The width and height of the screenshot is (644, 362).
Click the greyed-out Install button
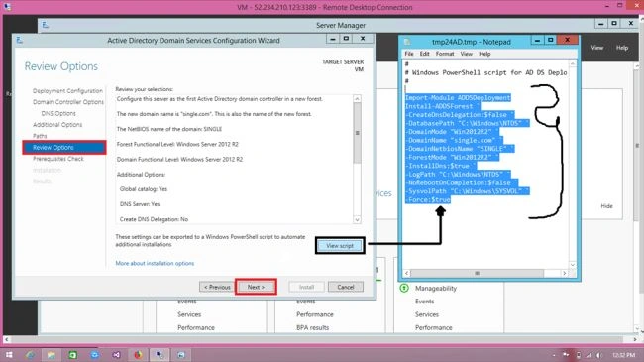coord(306,287)
